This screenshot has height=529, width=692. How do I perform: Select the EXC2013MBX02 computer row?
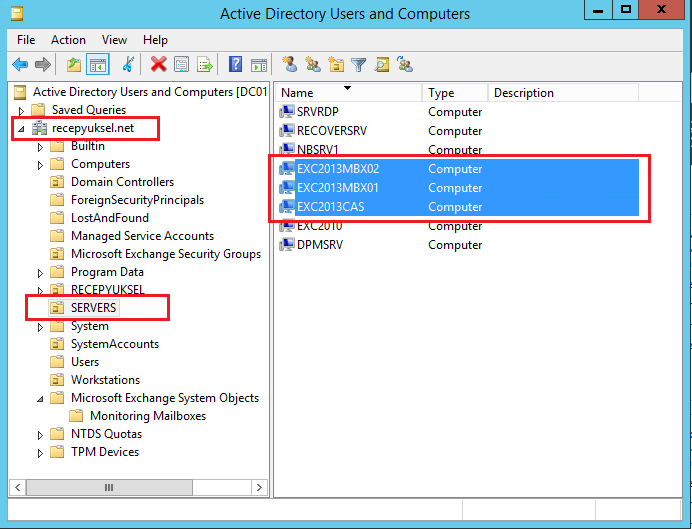click(458, 169)
